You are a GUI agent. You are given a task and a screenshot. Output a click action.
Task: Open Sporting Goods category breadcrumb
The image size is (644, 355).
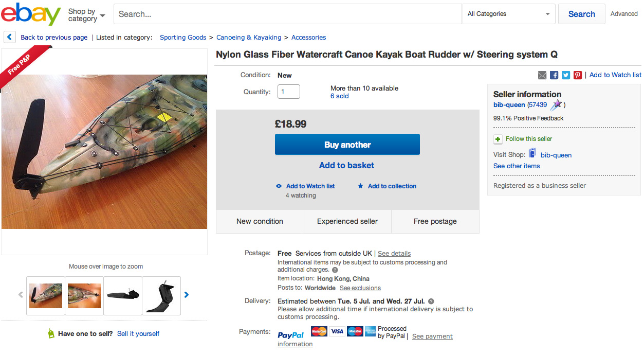pyautogui.click(x=183, y=38)
